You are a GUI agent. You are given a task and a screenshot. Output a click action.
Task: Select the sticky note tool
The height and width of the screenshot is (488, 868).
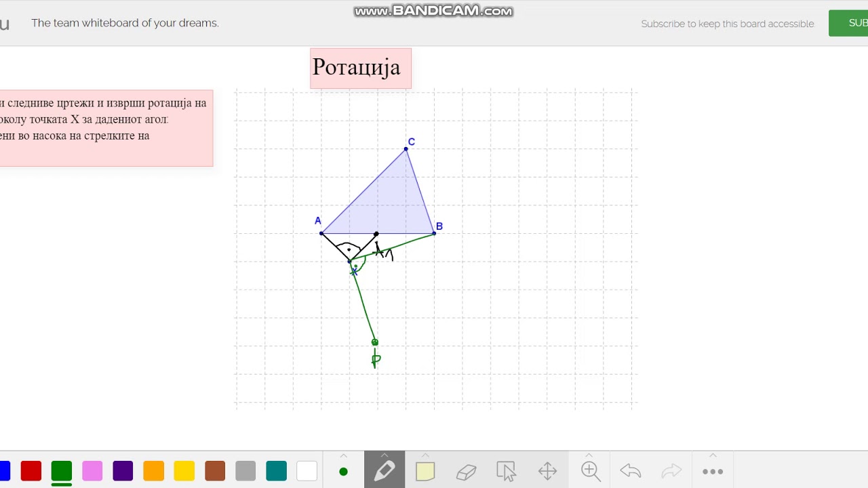click(x=425, y=471)
